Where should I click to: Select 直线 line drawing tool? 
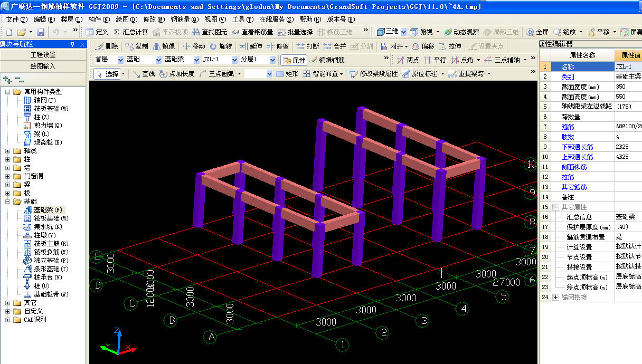(144, 74)
